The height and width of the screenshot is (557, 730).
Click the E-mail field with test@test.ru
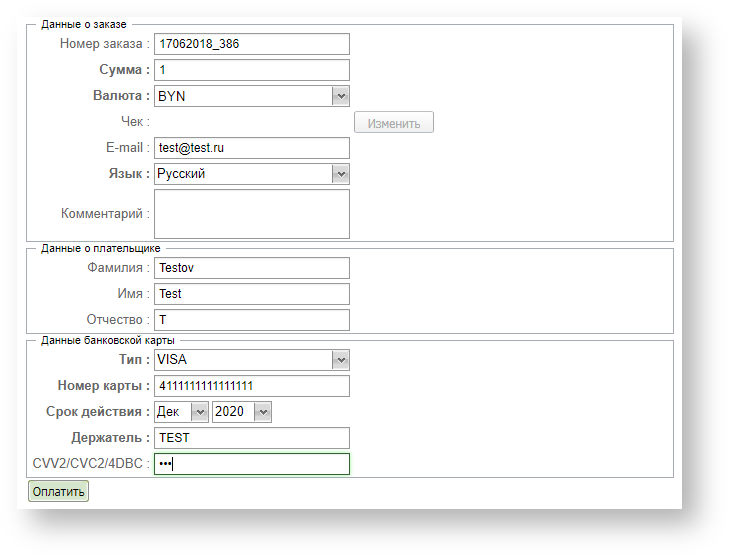pos(251,148)
